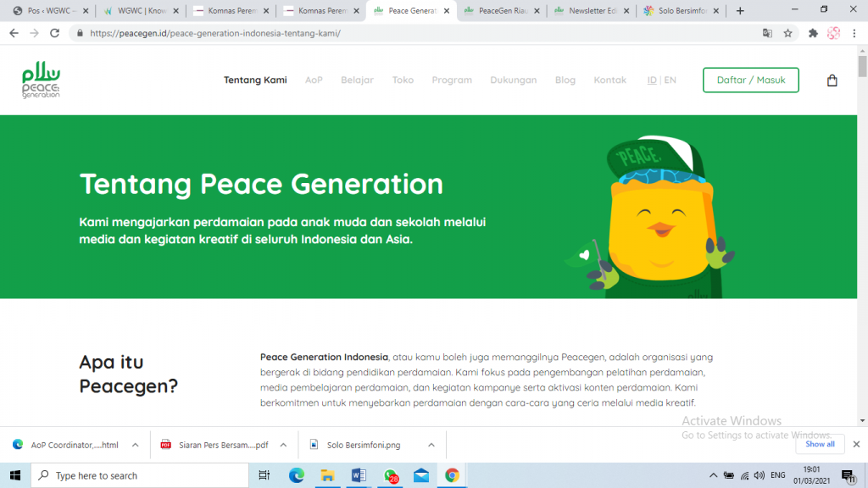Click Show all downloads button
This screenshot has width=868, height=488.
point(819,444)
